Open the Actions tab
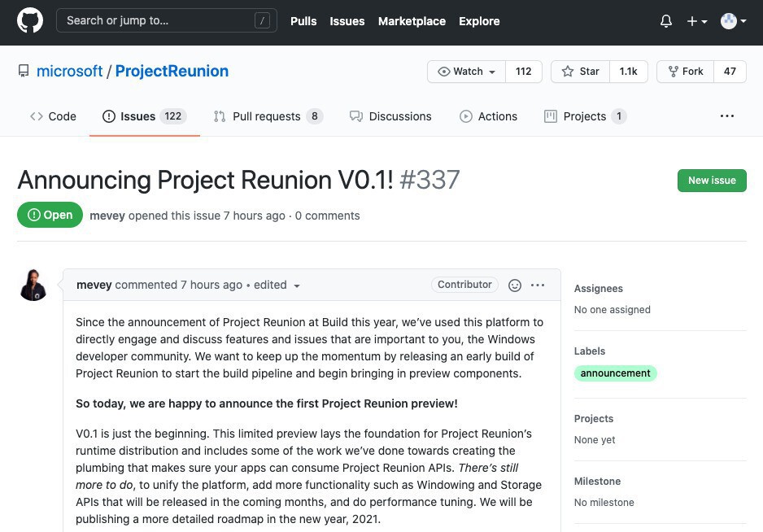The height and width of the screenshot is (532, 763). click(x=488, y=116)
